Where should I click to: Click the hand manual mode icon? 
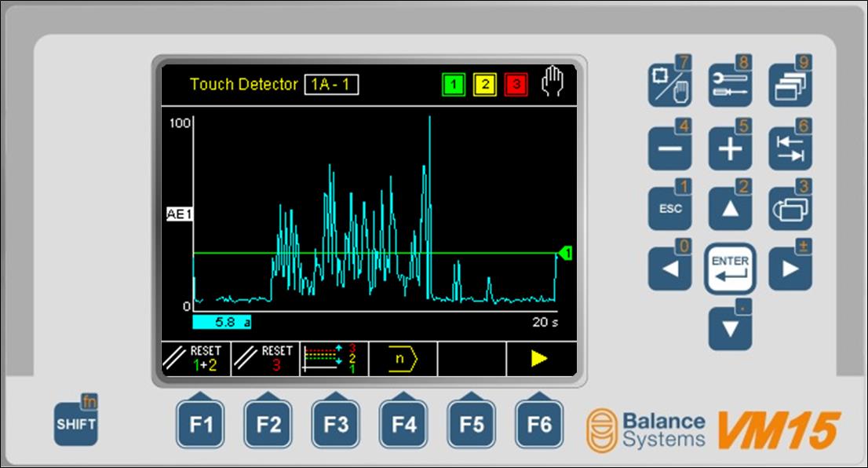pos(552,82)
